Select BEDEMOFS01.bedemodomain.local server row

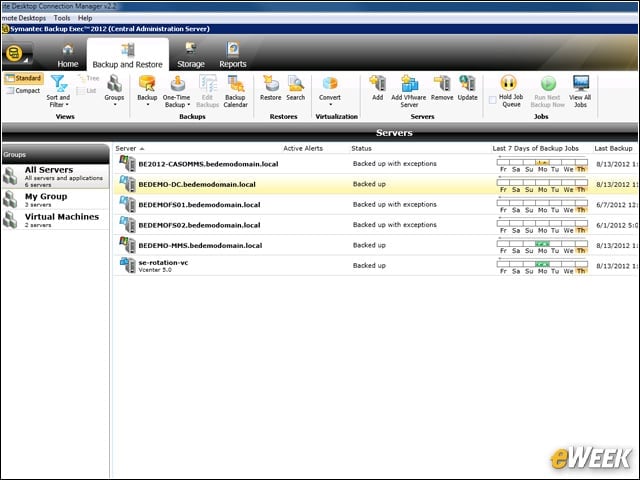376,204
